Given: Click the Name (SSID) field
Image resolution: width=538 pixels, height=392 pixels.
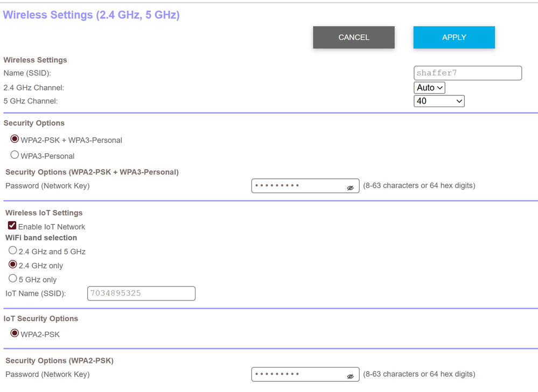Looking at the screenshot, I should [x=467, y=73].
